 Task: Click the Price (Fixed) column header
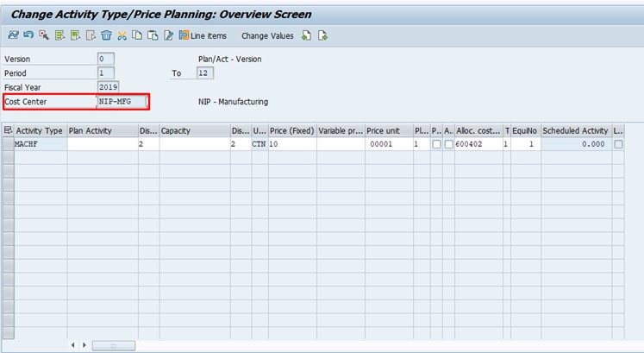291,130
